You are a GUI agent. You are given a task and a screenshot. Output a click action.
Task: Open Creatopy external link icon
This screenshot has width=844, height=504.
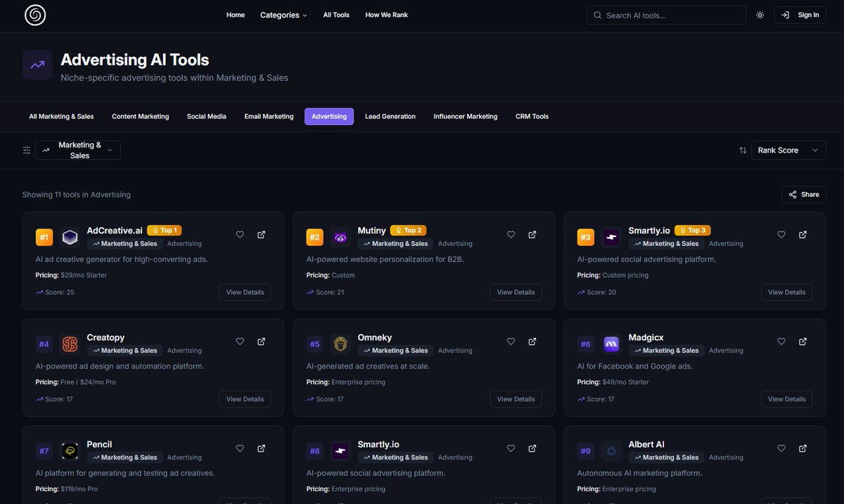(x=261, y=342)
